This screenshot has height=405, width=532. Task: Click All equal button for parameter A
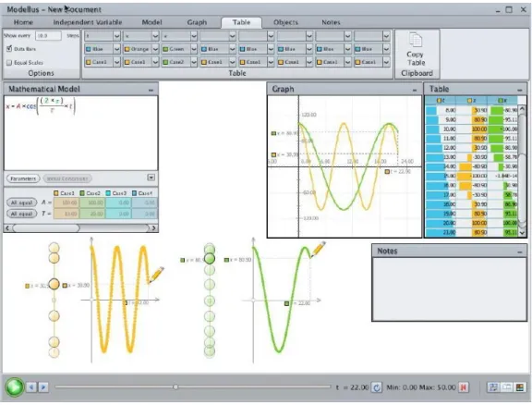[21, 202]
